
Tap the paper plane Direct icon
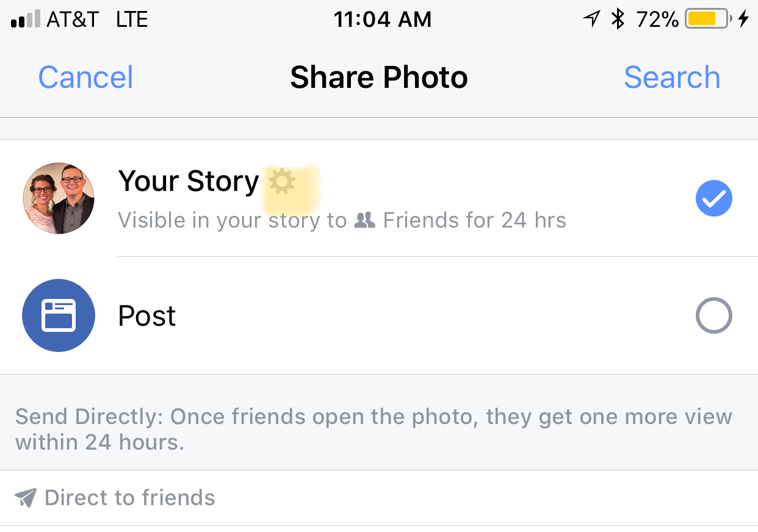(26, 498)
